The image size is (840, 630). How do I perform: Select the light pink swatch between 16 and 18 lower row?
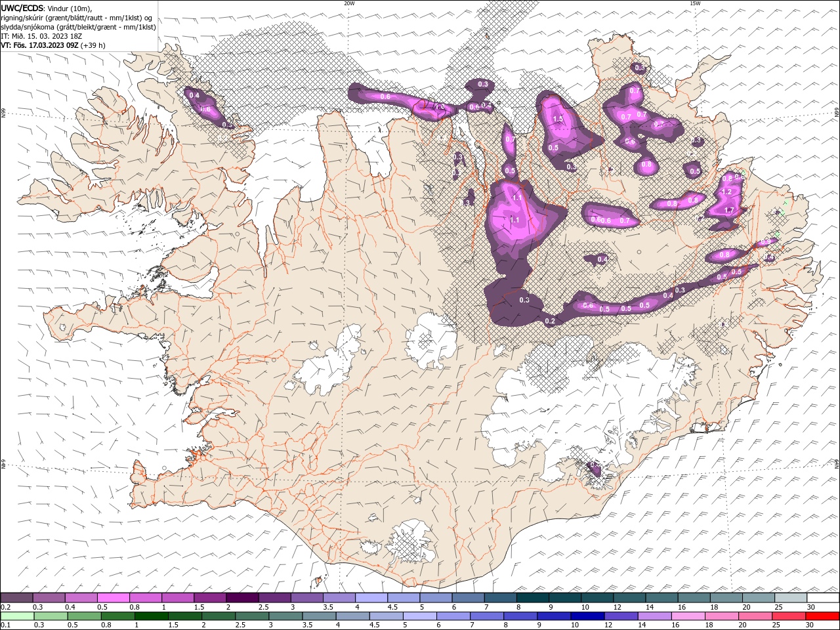coord(688,616)
